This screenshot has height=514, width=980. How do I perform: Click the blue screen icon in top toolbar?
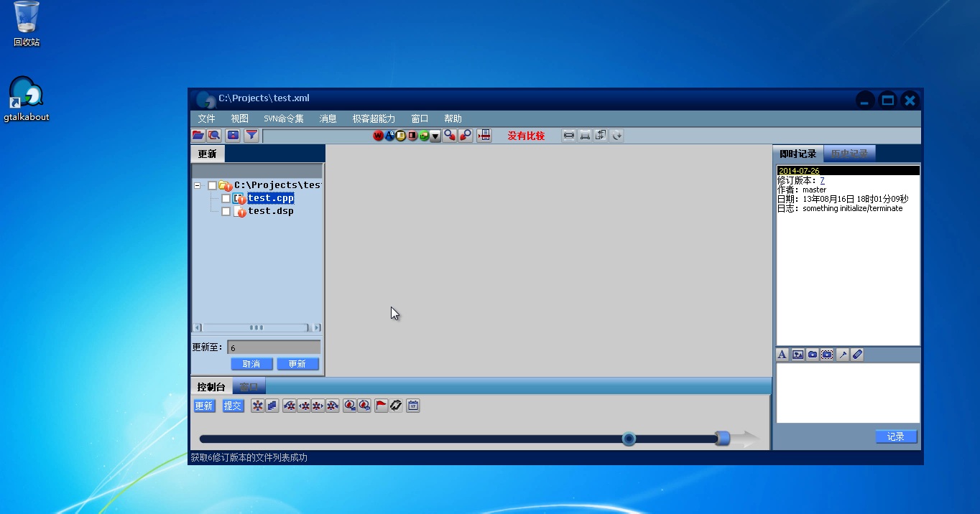[234, 135]
